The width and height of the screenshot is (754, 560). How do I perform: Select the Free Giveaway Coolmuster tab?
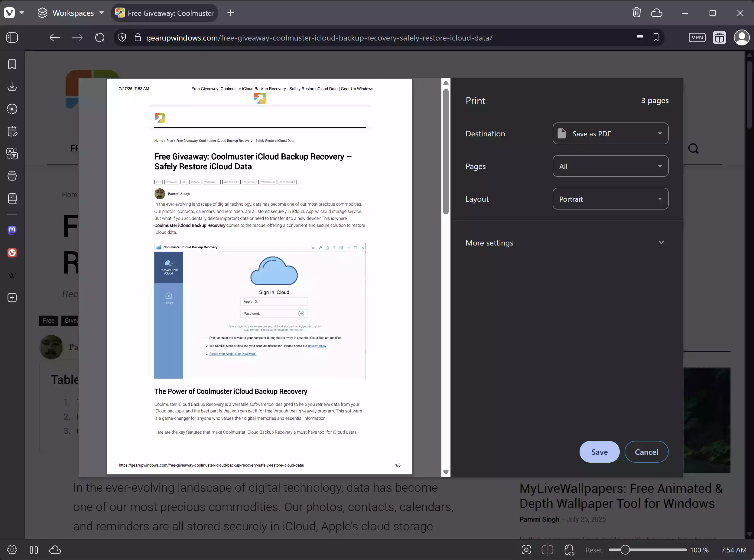coord(164,13)
